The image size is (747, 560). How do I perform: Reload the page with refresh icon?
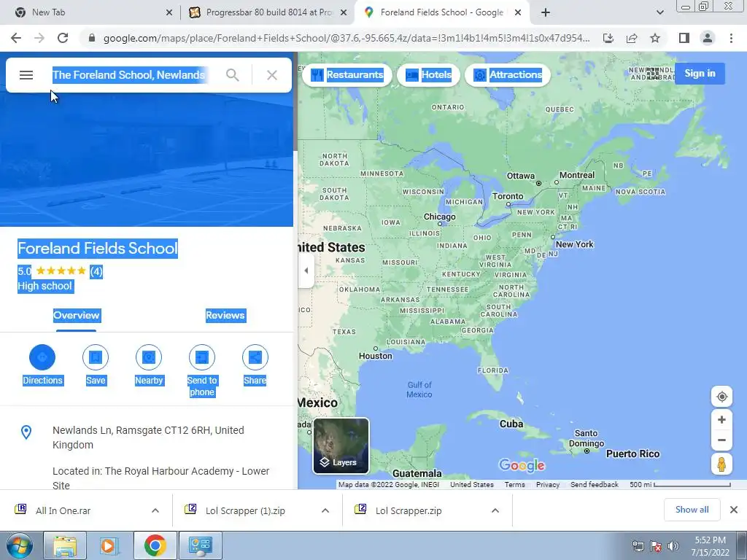[63, 38]
